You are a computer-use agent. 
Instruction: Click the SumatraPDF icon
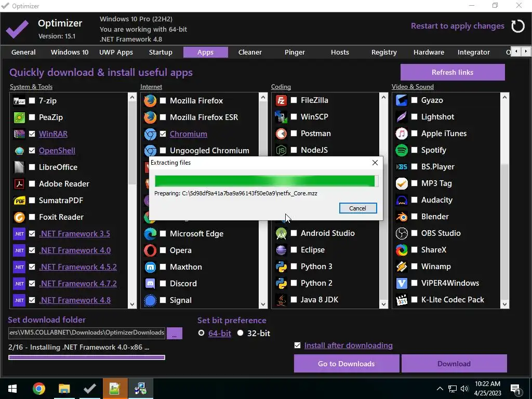click(19, 201)
